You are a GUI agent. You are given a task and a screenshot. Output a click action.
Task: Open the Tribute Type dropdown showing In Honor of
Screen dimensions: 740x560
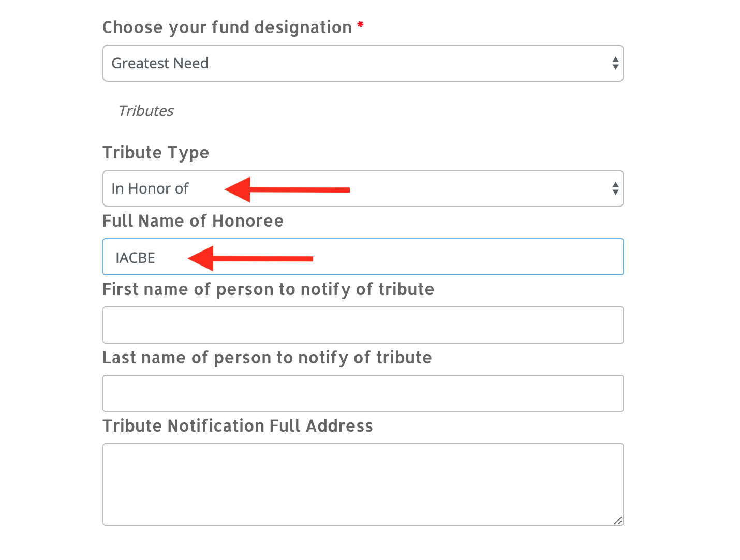pos(363,188)
